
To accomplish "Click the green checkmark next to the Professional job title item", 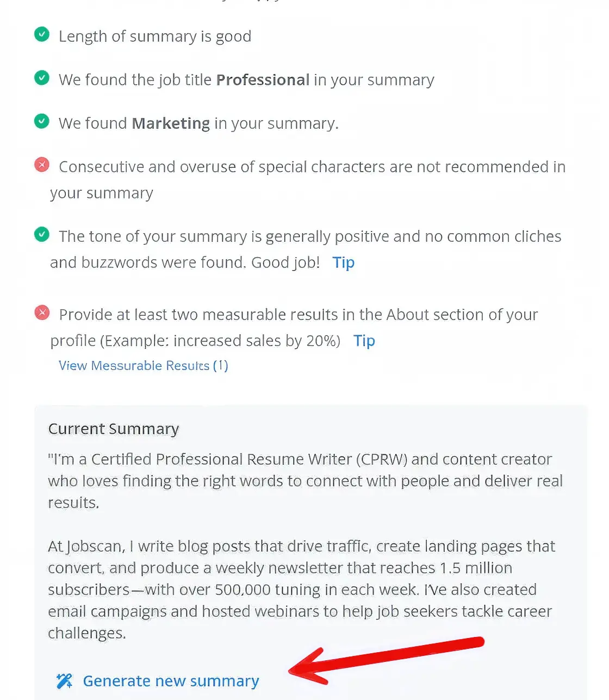I will [42, 78].
